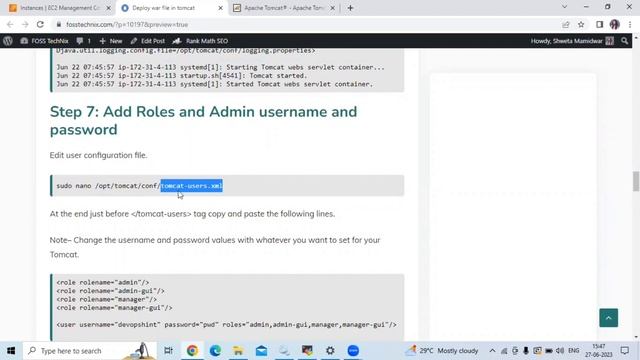
Task: Go back with the browser back arrow
Action: [10, 24]
